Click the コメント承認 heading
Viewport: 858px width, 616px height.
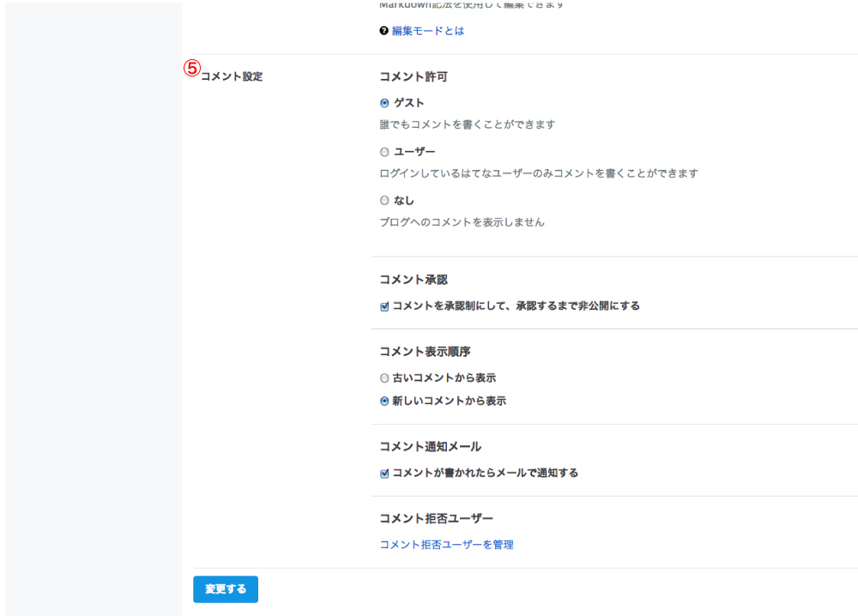click(414, 280)
